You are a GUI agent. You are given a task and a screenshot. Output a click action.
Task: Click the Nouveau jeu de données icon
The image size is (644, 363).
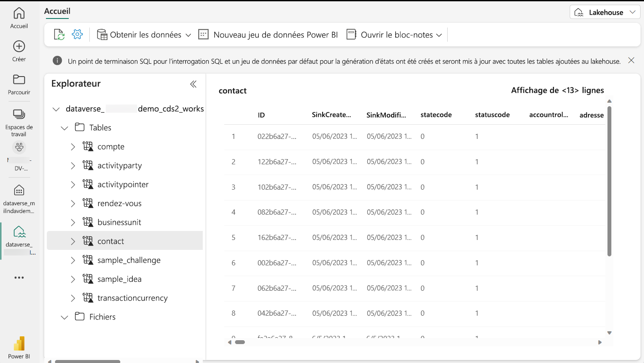pyautogui.click(x=203, y=34)
